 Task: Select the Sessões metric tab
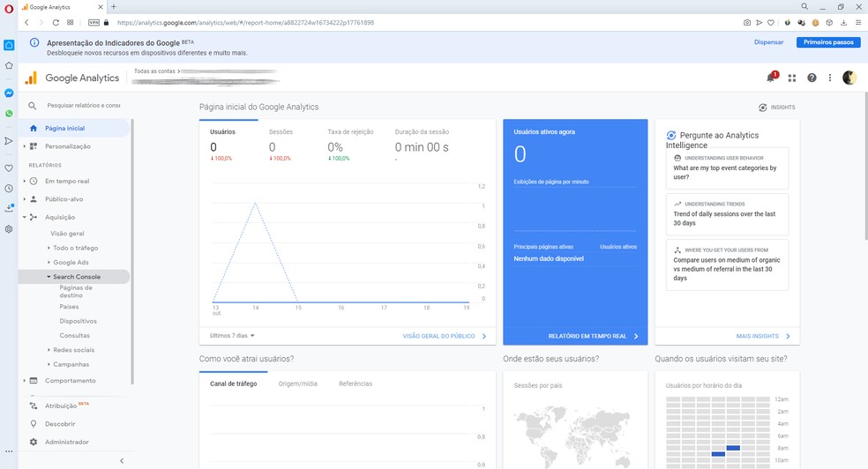click(x=287, y=145)
